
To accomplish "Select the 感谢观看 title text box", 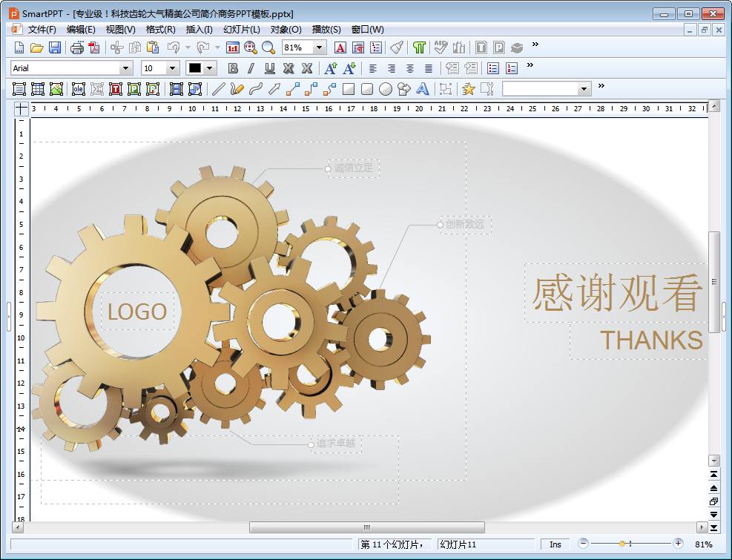I will point(616,293).
